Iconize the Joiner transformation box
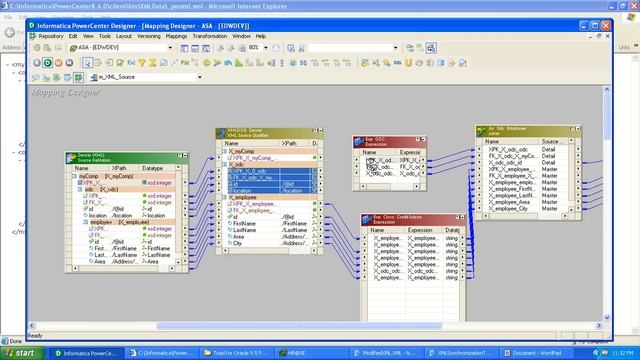The image size is (640, 360). point(578,129)
